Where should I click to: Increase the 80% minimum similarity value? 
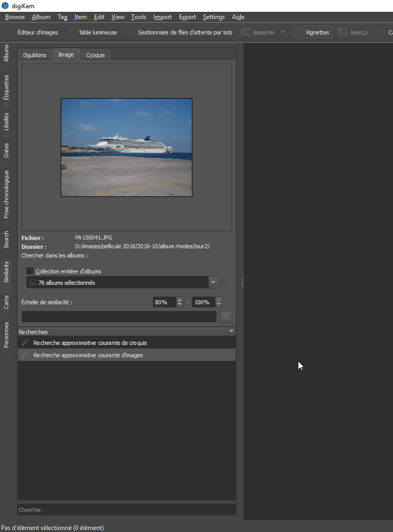(x=180, y=300)
